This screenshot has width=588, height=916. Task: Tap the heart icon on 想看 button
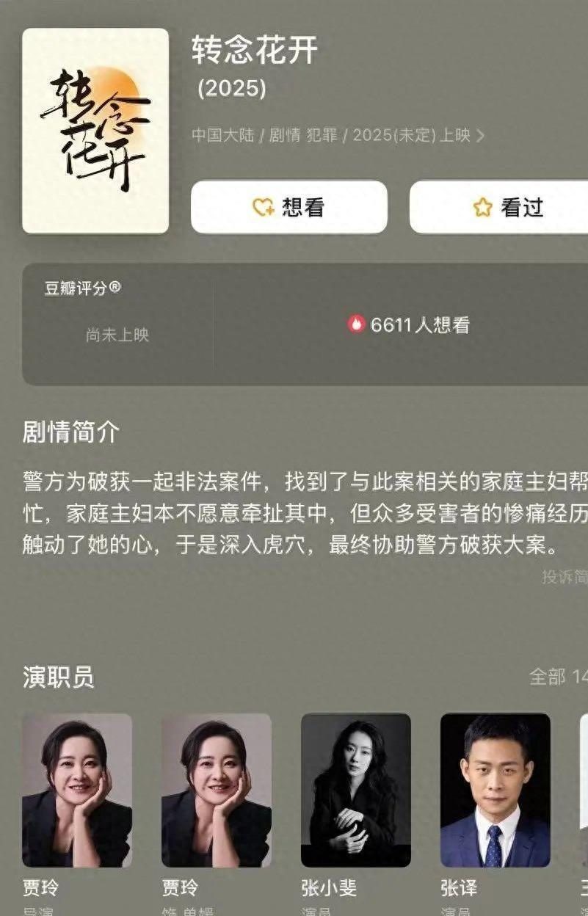coord(263,208)
